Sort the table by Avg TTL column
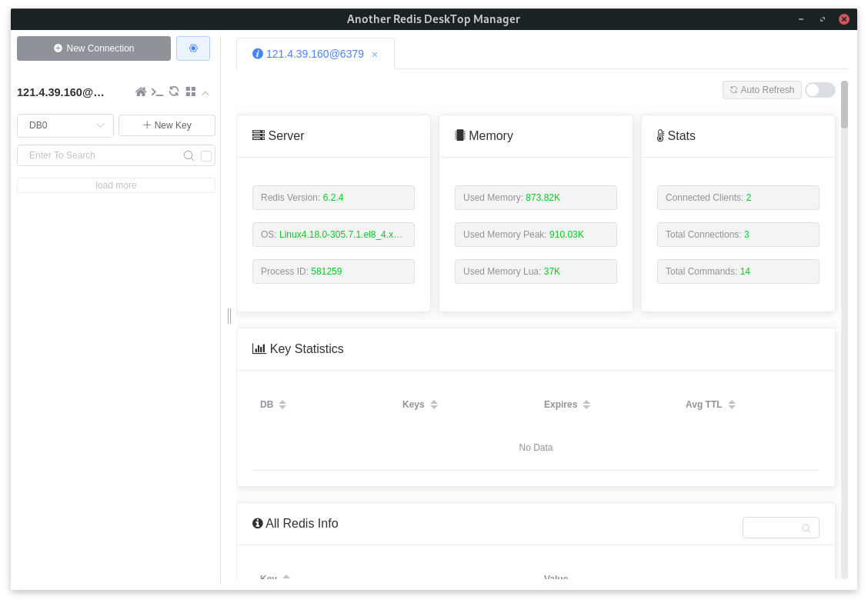This screenshot has height=603, width=868. click(x=732, y=405)
